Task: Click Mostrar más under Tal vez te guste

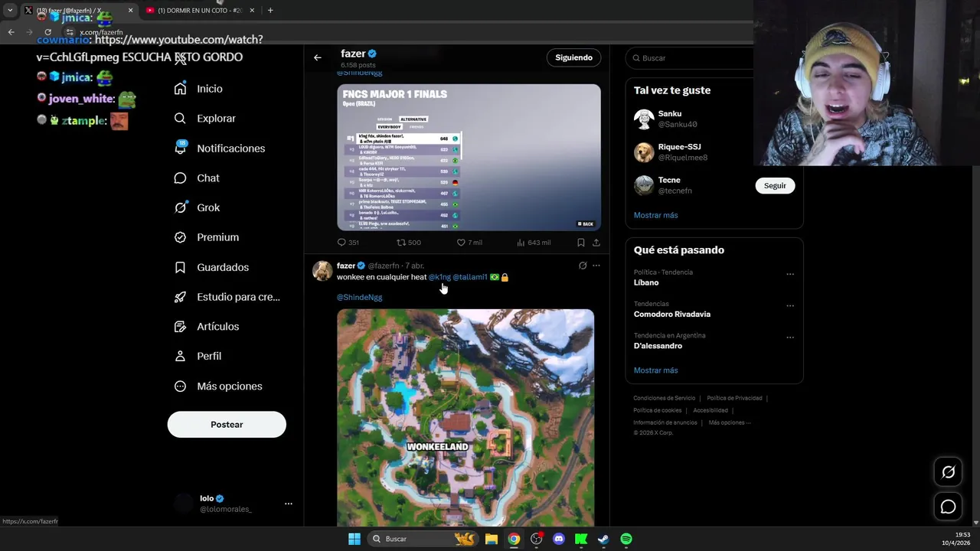Action: pos(655,215)
